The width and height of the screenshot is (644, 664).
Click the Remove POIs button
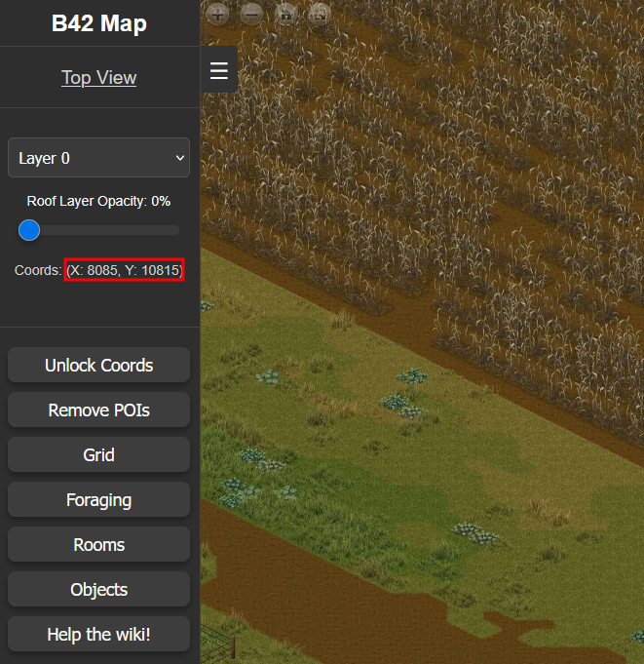pos(98,410)
